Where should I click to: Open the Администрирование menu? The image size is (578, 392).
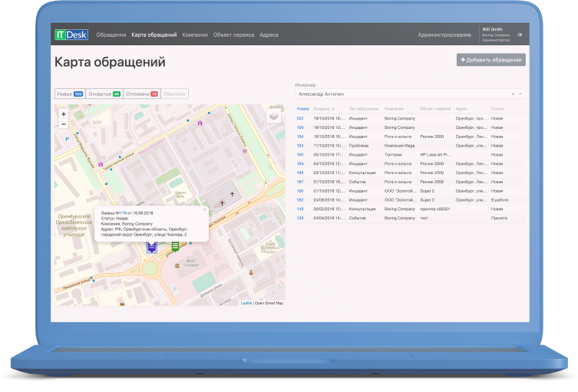pyautogui.click(x=444, y=35)
